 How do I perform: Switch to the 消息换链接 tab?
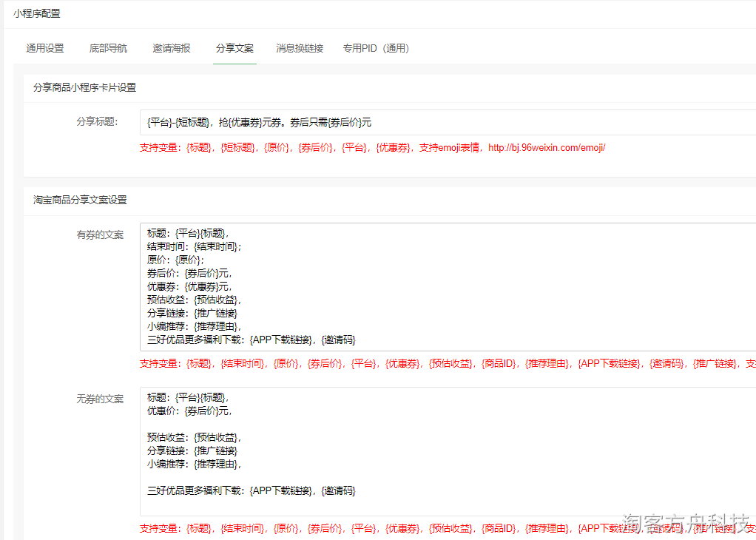[x=300, y=48]
